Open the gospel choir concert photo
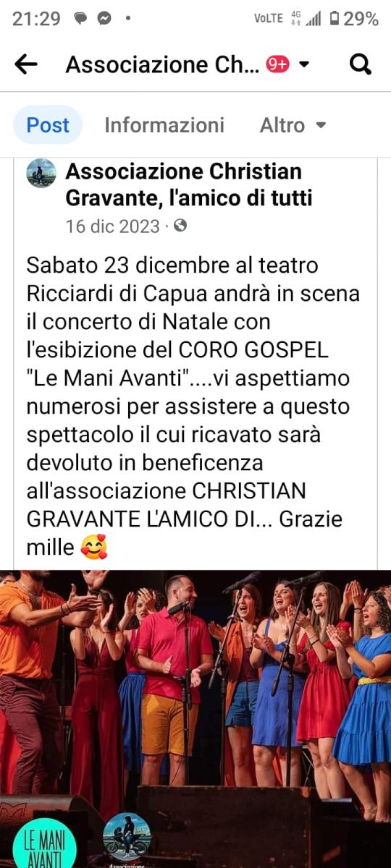The image size is (391, 868). (195, 719)
